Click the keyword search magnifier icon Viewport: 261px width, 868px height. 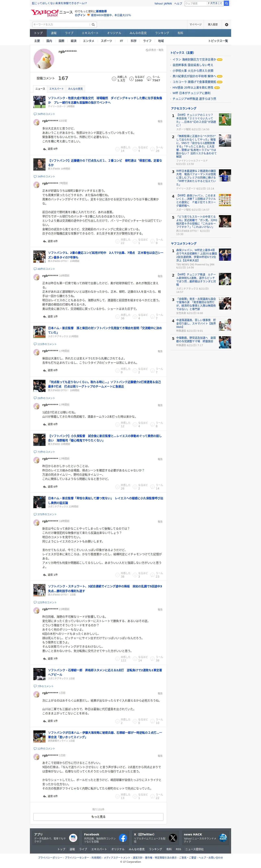pos(93,25)
